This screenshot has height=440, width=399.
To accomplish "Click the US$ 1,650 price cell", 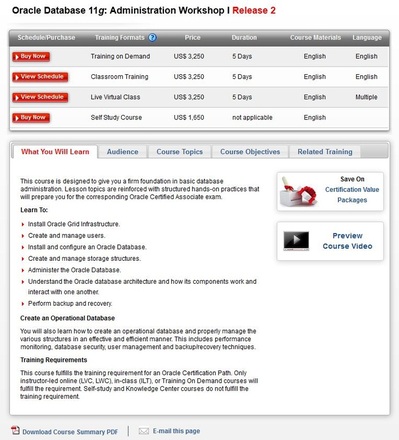I will tap(189, 117).
